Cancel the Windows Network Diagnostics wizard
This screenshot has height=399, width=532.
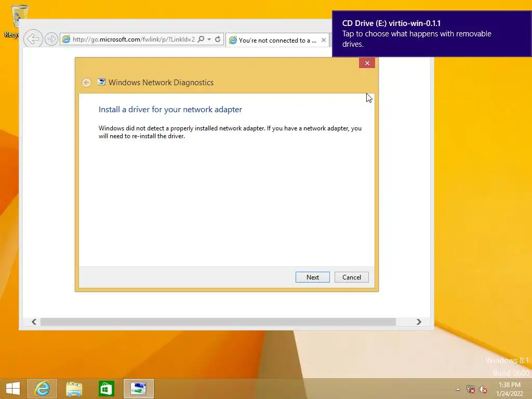[x=352, y=277]
